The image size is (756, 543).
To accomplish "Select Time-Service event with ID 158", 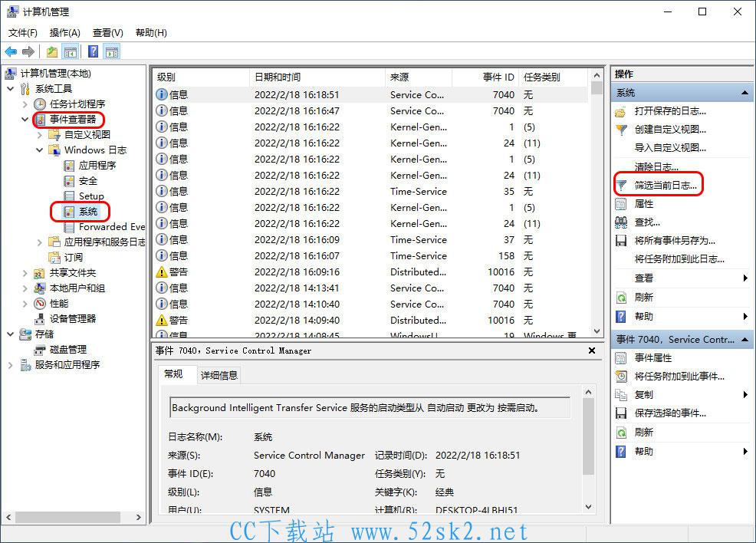I will click(x=371, y=256).
